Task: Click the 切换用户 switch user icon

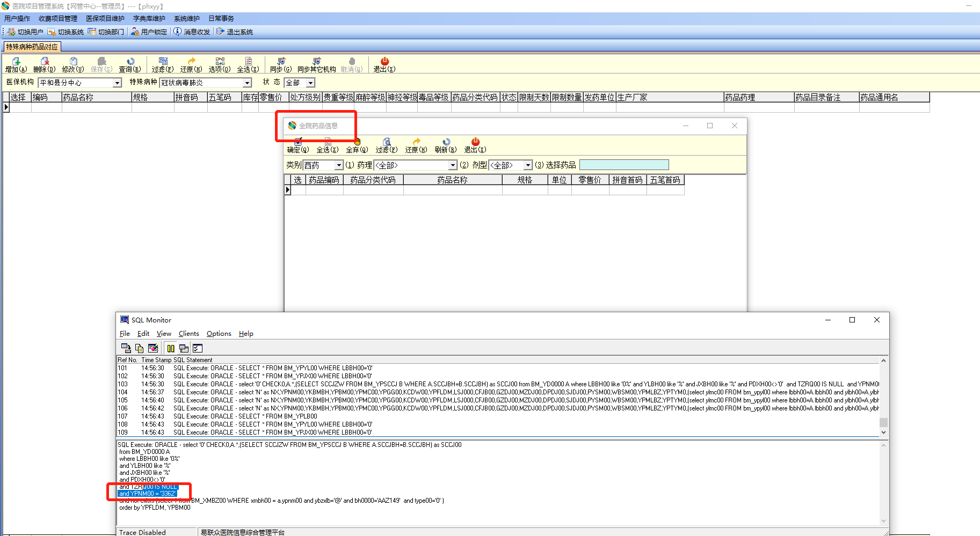Action: click(x=11, y=32)
